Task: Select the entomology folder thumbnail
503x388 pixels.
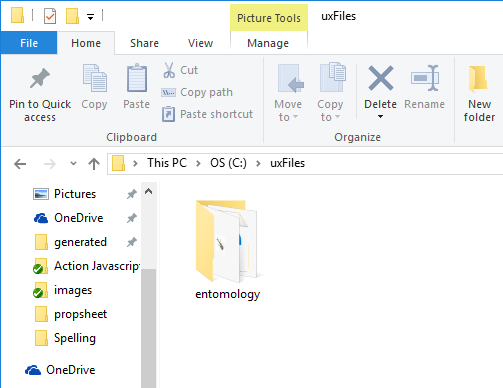Action: click(x=228, y=241)
